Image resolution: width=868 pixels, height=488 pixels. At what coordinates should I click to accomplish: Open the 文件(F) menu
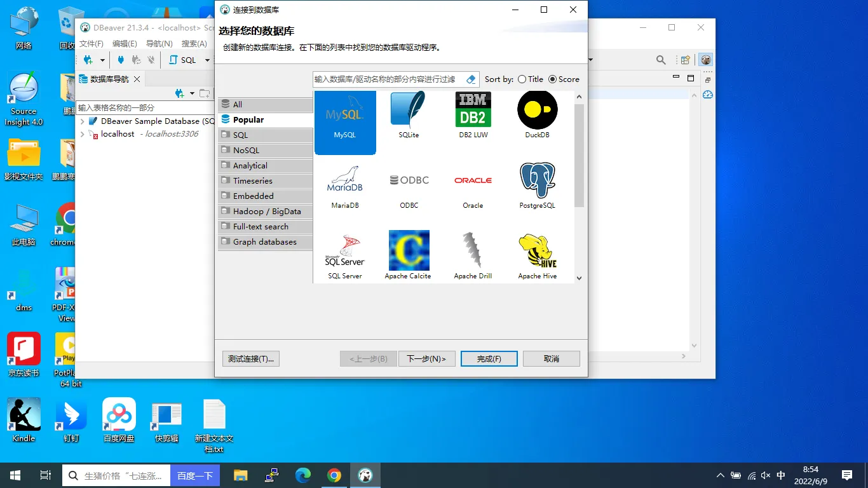point(91,44)
